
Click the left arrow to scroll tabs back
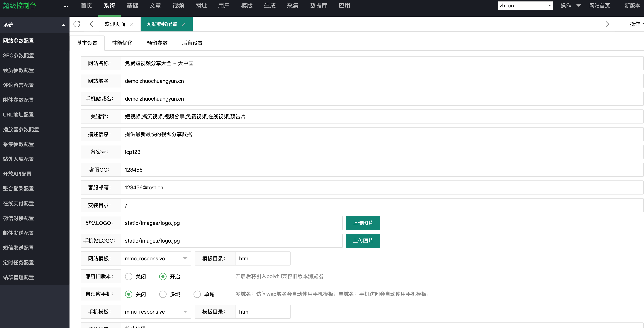(91, 24)
